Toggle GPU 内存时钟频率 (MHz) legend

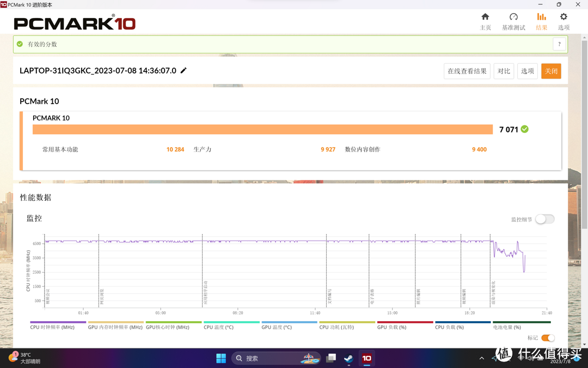115,325
